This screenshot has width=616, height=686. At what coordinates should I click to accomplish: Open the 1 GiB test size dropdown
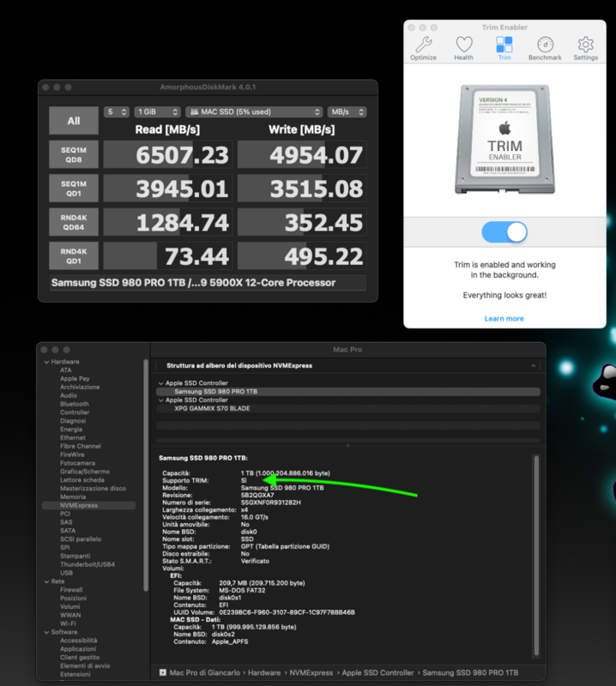[158, 112]
